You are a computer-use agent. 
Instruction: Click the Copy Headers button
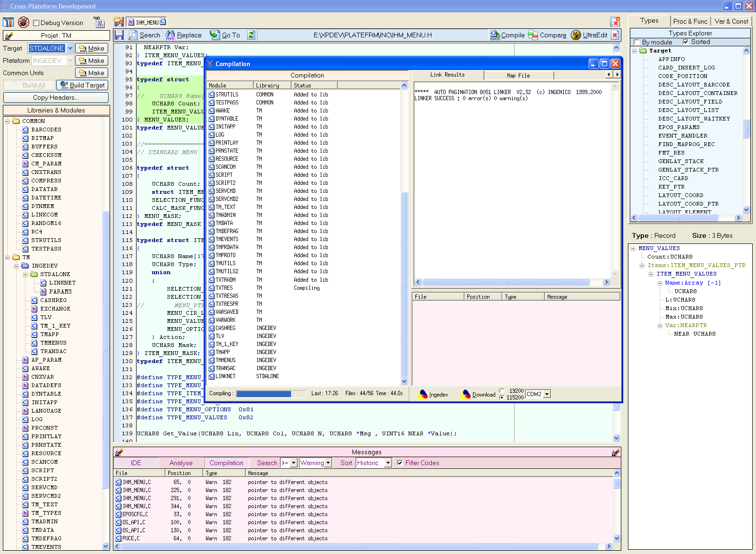coord(56,97)
